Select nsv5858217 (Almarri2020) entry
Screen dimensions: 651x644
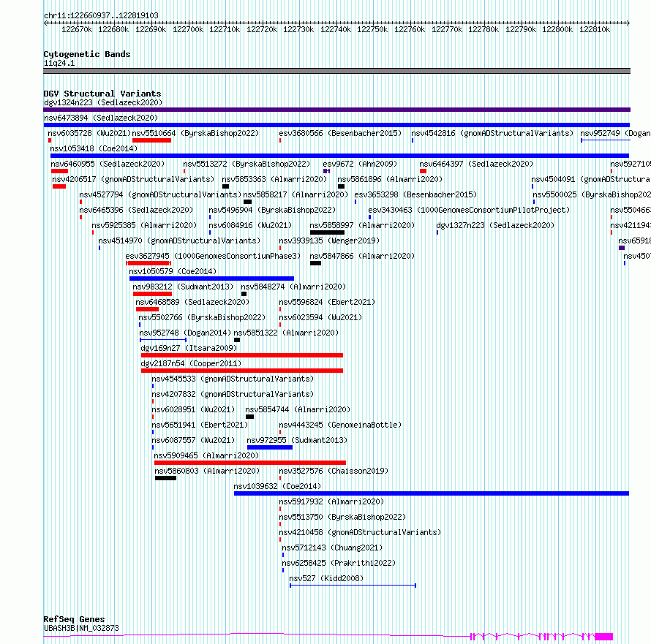(296, 194)
